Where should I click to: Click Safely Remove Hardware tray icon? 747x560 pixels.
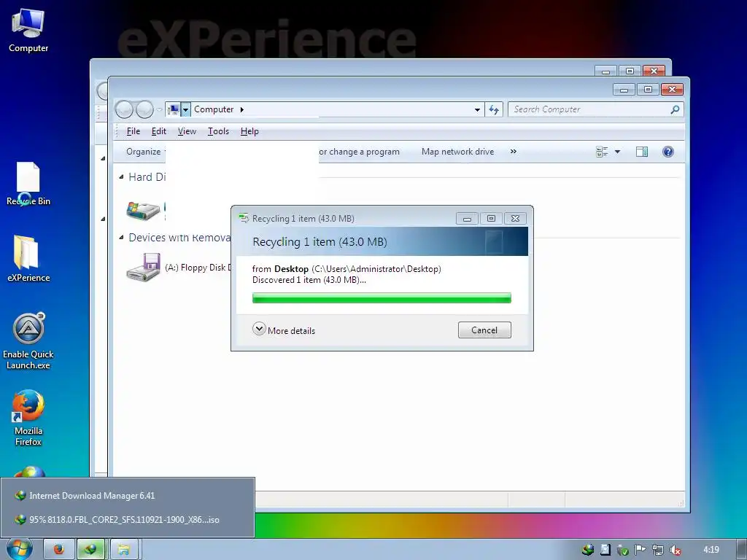coord(623,550)
